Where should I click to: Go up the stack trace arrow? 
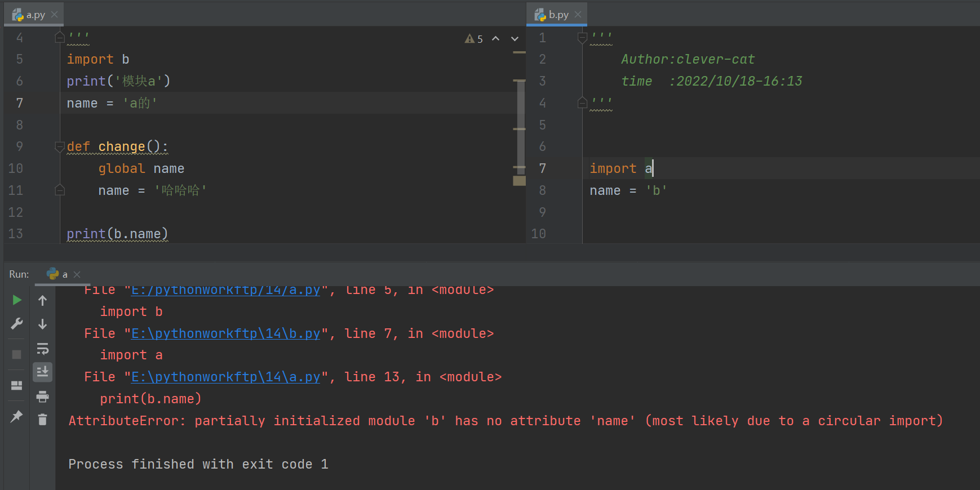coord(42,300)
